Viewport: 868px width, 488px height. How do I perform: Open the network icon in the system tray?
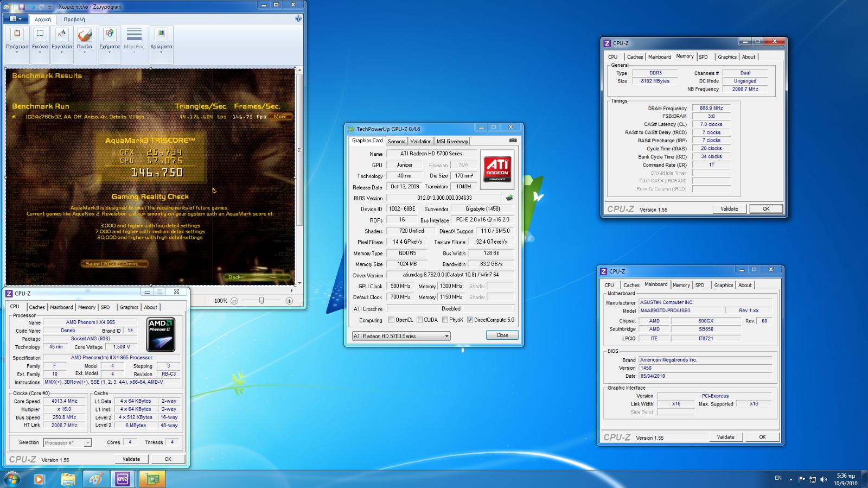(813, 479)
